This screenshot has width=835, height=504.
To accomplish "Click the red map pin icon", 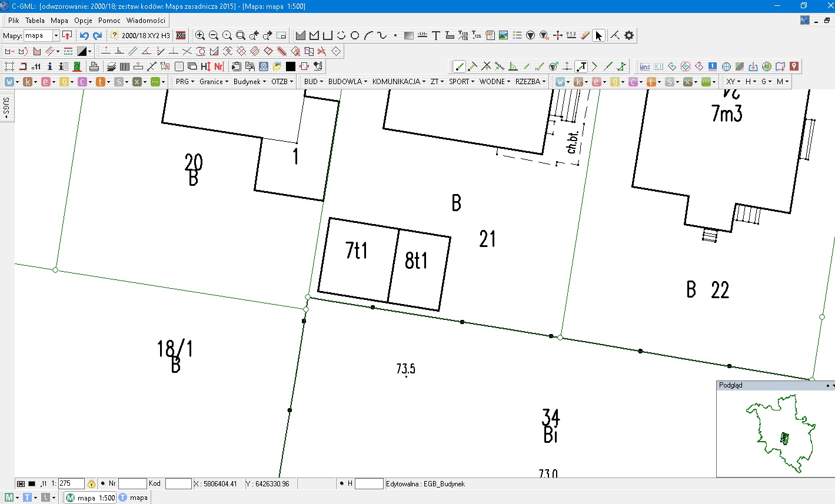I will [794, 66].
